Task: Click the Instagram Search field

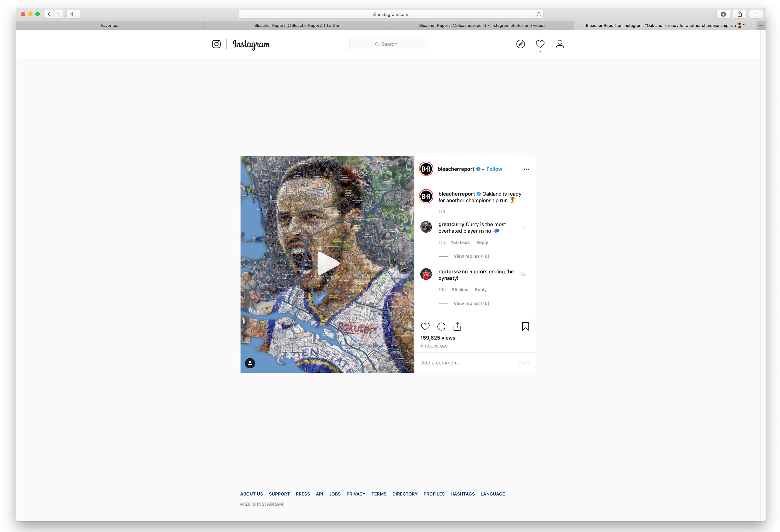Action: click(x=388, y=44)
